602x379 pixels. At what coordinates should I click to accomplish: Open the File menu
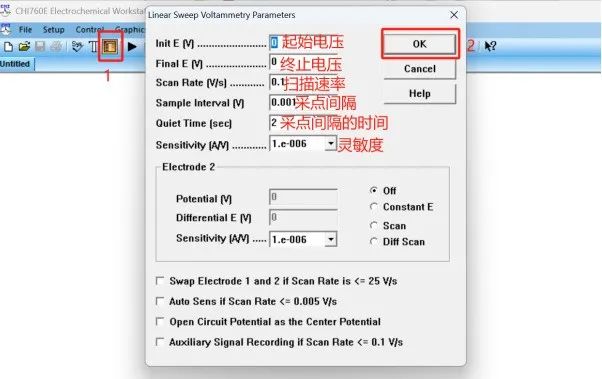click(x=25, y=30)
